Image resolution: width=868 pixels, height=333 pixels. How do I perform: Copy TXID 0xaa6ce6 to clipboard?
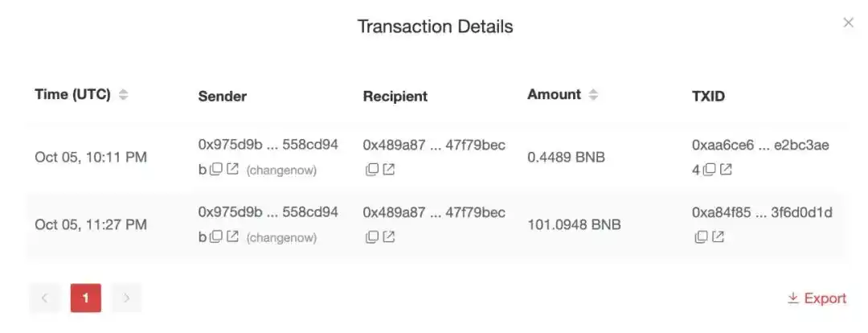click(709, 169)
